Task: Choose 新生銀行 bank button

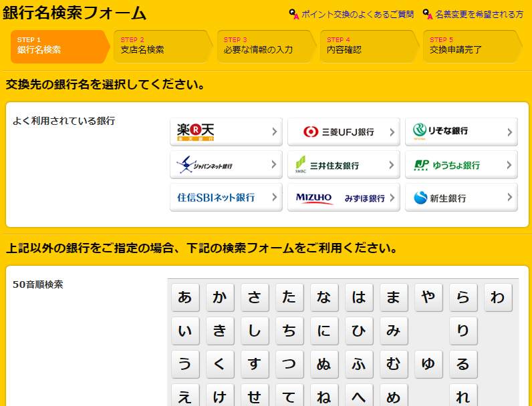Action: pos(461,197)
